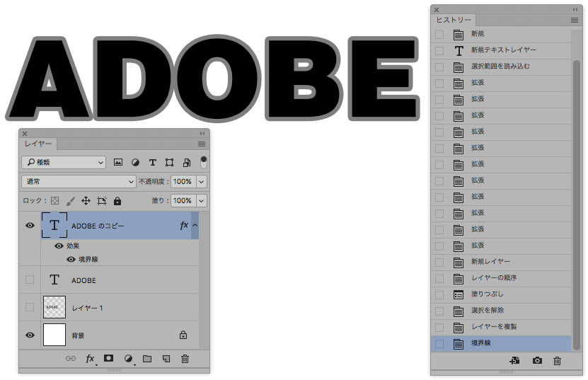588x380 pixels.
Task: Click the レイヤー 1 layer thumbnail
Action: point(54,307)
